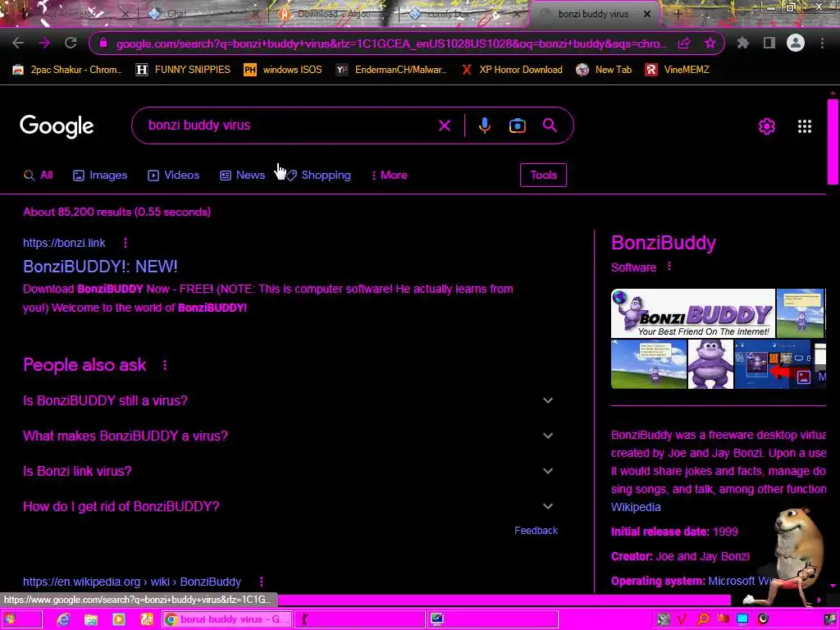Click the padlock site info icon
The height and width of the screenshot is (630, 840).
(103, 43)
